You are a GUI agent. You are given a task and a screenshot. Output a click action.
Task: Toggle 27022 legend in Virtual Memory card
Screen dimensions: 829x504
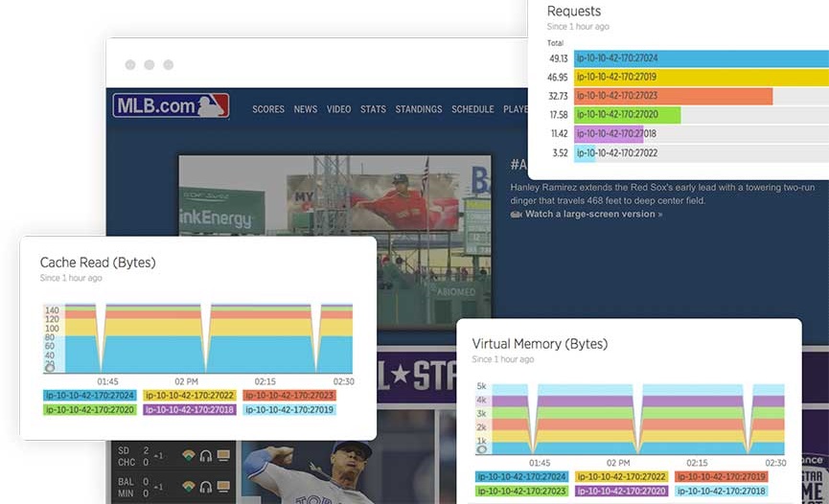[621, 476]
